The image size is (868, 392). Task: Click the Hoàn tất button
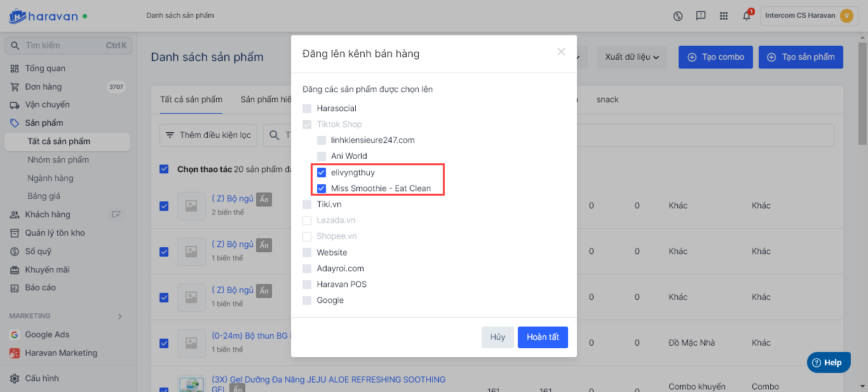(543, 337)
